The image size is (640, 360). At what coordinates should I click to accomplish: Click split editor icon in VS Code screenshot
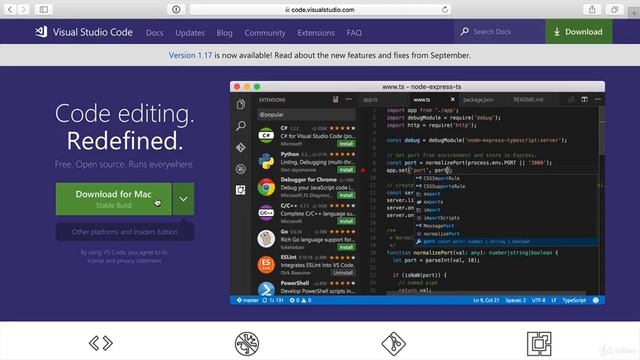coord(584,99)
